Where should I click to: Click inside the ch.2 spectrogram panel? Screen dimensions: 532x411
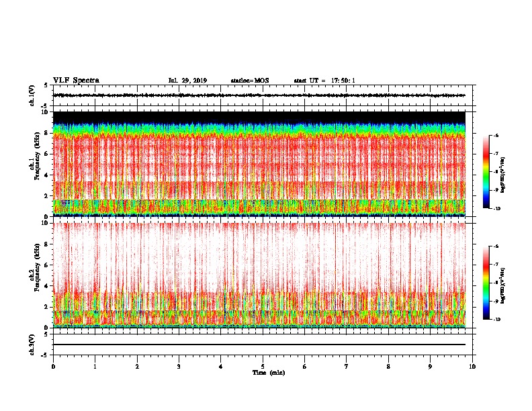click(x=259, y=275)
